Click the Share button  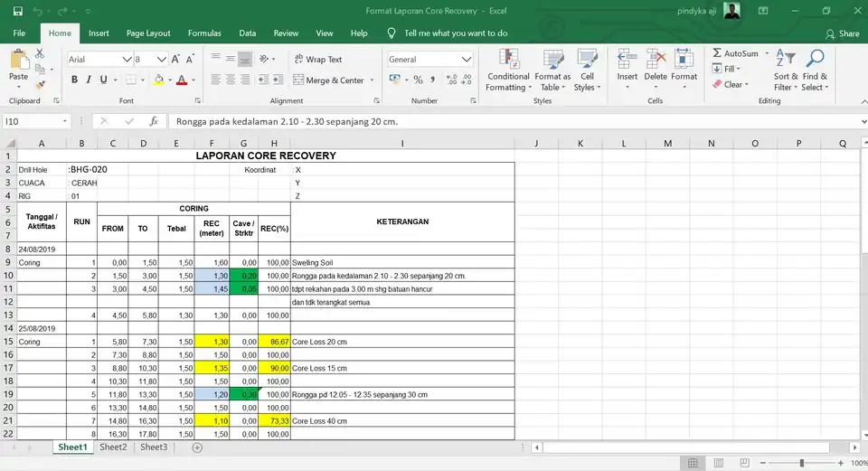pos(843,33)
